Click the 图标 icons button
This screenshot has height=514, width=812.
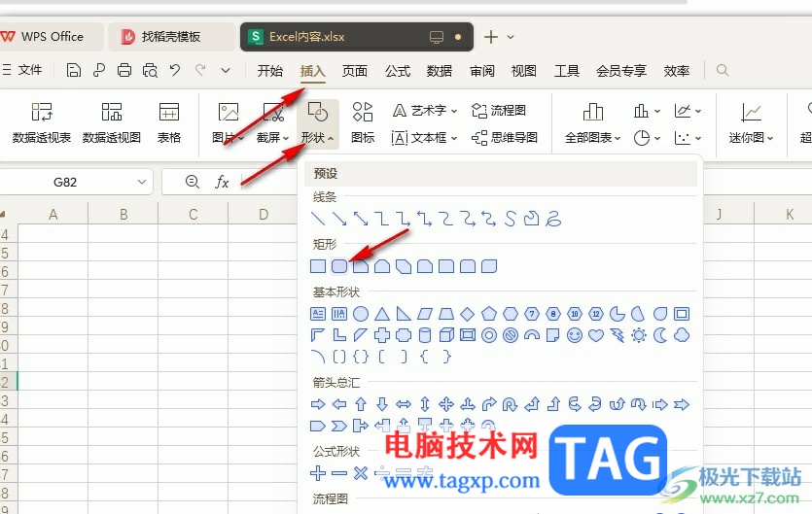363,122
